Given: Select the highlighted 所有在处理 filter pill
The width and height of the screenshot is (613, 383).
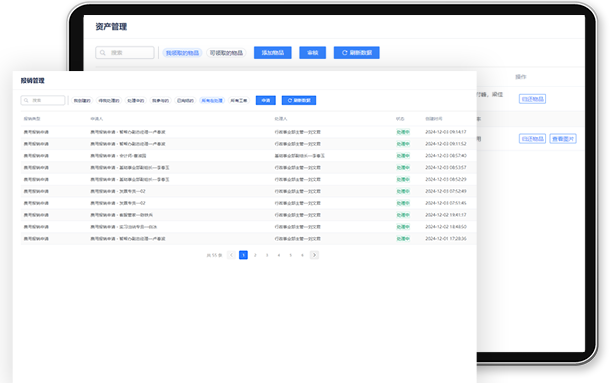Looking at the screenshot, I should tap(212, 101).
